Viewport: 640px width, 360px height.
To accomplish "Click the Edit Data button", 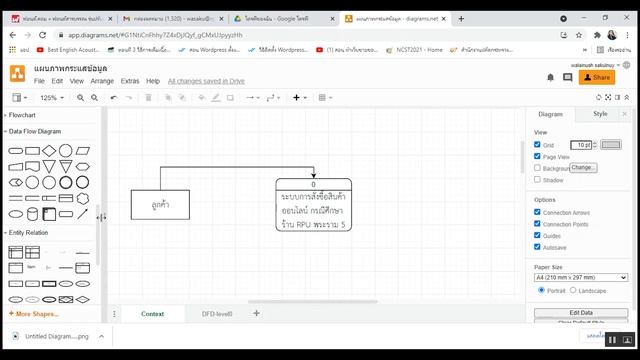I will coord(581,313).
